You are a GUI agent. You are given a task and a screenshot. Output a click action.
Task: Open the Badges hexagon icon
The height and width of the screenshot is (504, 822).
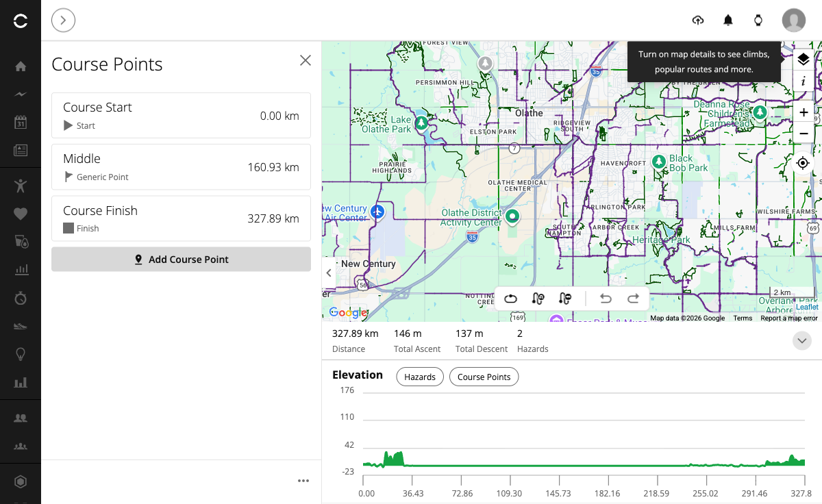click(21, 482)
